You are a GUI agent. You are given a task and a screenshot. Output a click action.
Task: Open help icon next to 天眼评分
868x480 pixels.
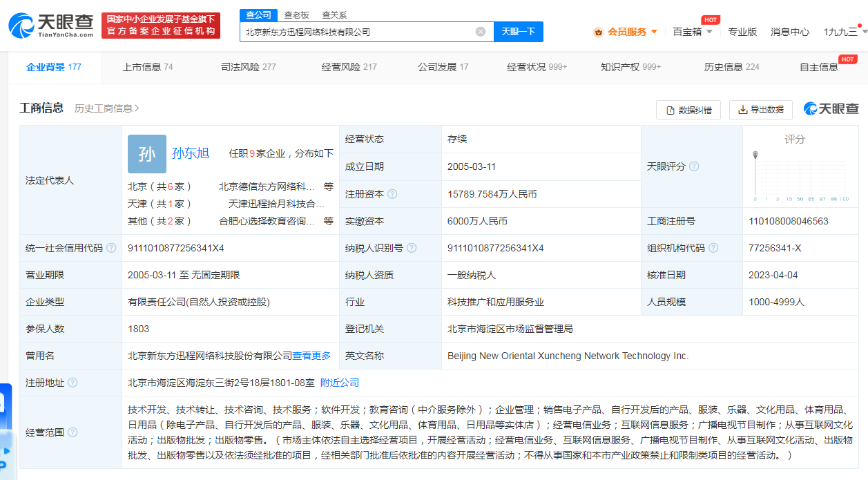[x=694, y=166]
